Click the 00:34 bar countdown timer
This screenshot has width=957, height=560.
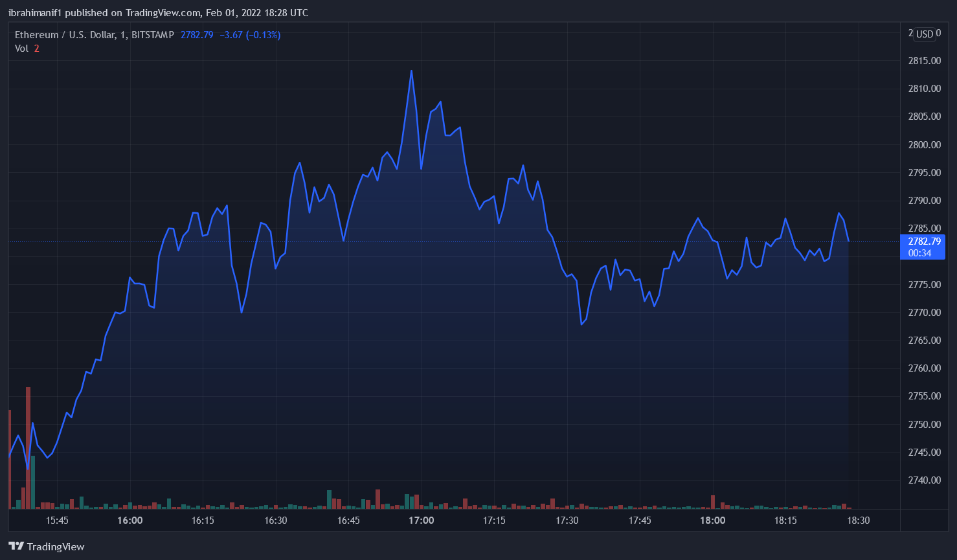919,253
